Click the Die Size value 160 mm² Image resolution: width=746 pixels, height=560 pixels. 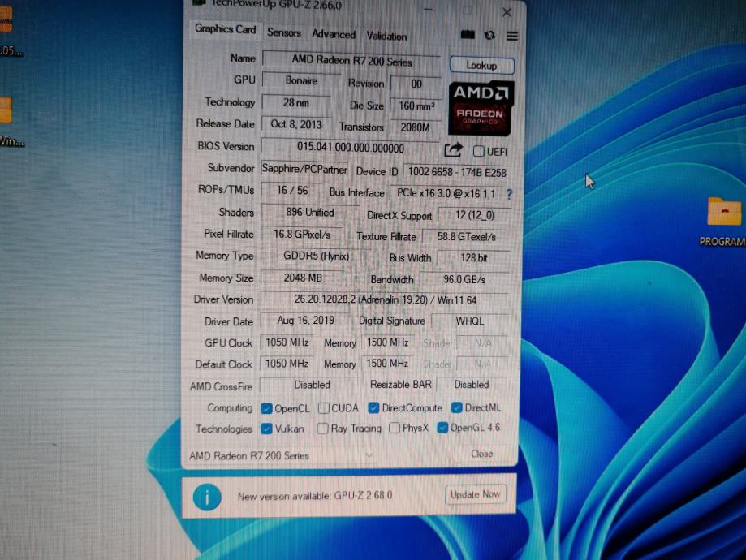point(416,106)
